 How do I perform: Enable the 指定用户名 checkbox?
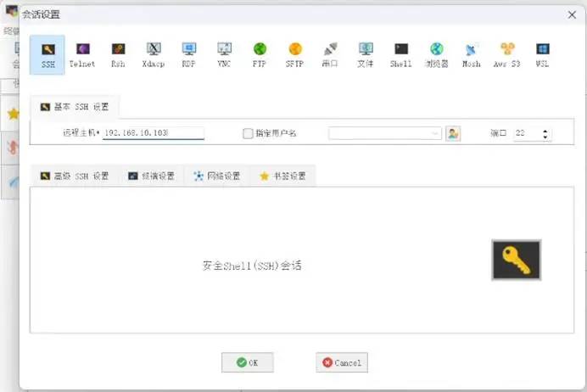coord(248,134)
